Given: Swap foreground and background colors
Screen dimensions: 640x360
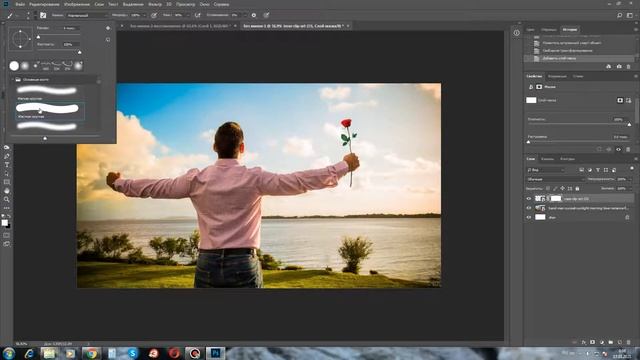Looking at the screenshot, I should [9, 216].
